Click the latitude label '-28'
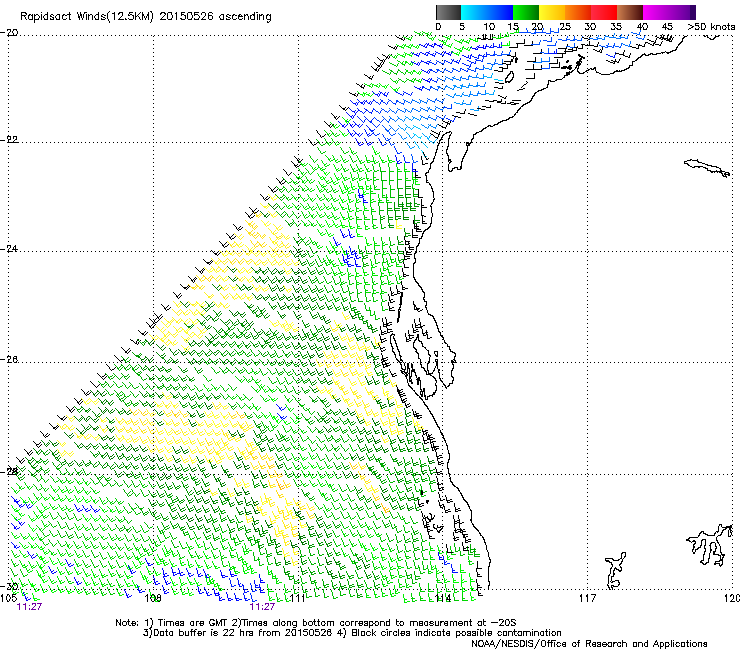740x650 pixels. tap(9, 471)
